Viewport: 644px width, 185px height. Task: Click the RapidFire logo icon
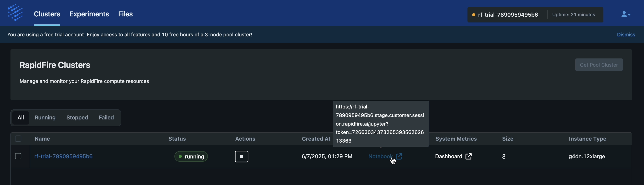click(x=15, y=12)
